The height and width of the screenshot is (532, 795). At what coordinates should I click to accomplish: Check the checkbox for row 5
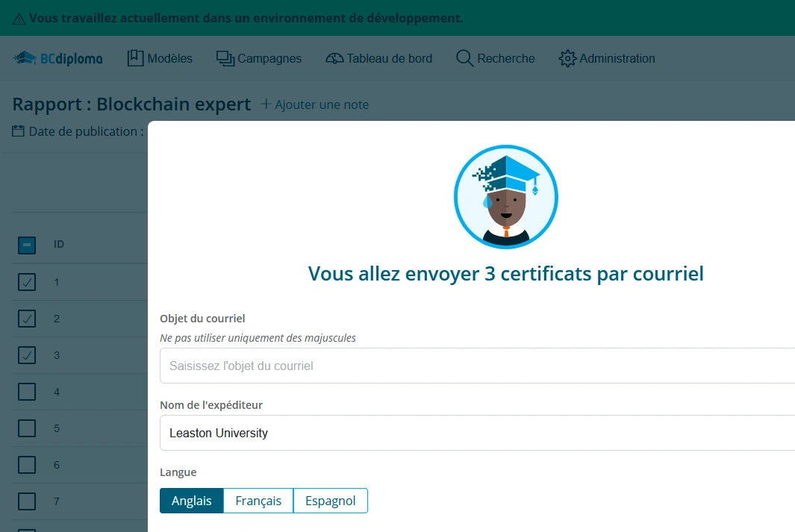[27, 428]
